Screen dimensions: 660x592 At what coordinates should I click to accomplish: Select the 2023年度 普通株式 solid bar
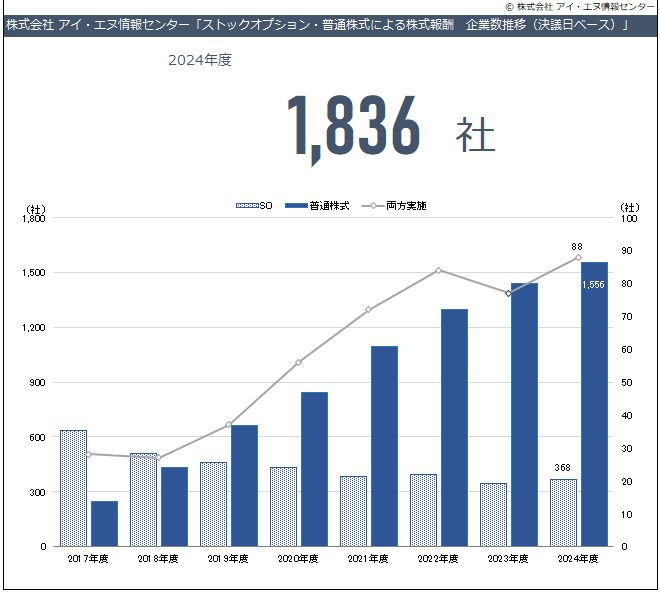coord(524,415)
